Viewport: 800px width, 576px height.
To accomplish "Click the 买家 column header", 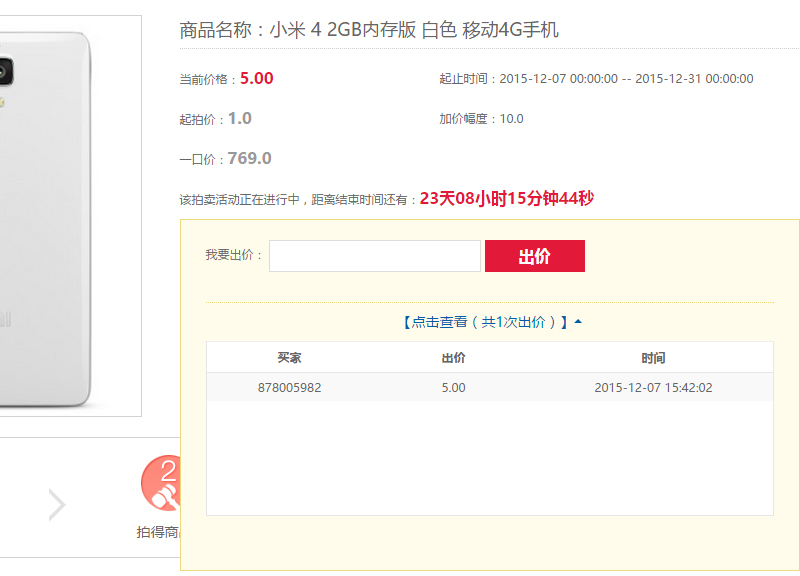I will 289,358.
